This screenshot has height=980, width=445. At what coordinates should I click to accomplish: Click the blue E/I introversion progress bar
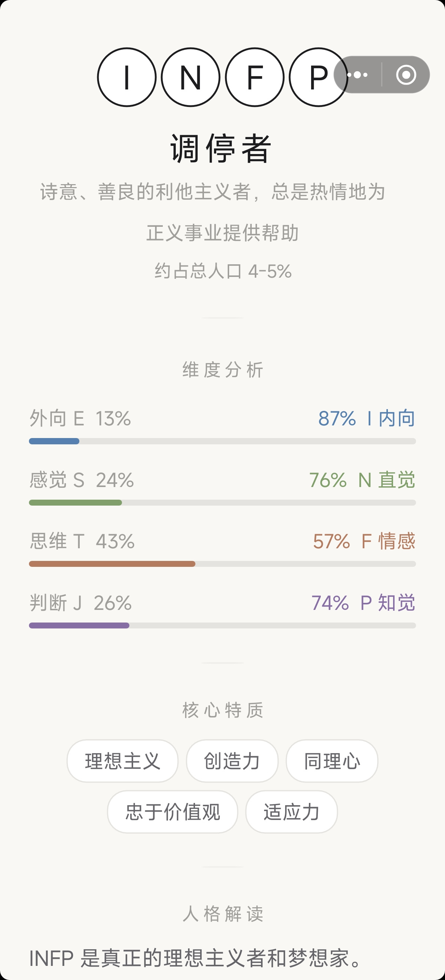tap(222, 441)
